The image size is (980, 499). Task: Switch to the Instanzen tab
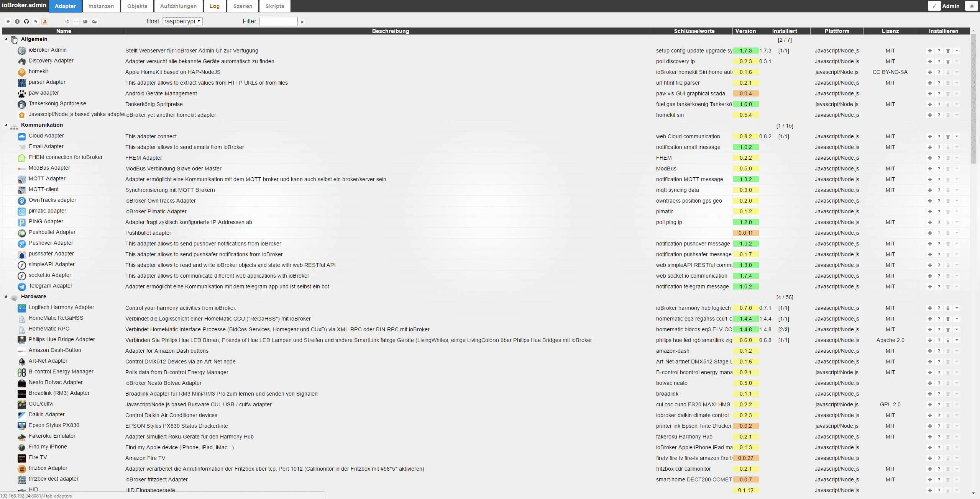tap(101, 6)
